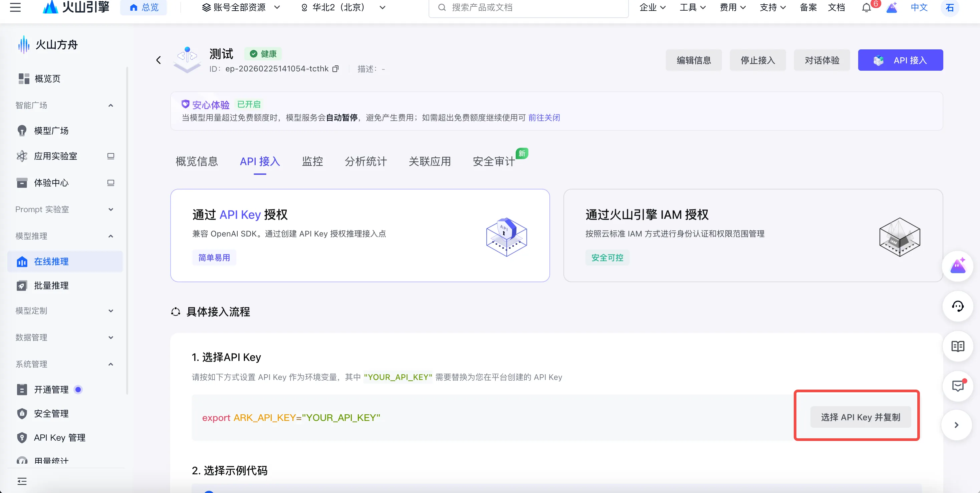Open 费用 menu

tap(732, 7)
